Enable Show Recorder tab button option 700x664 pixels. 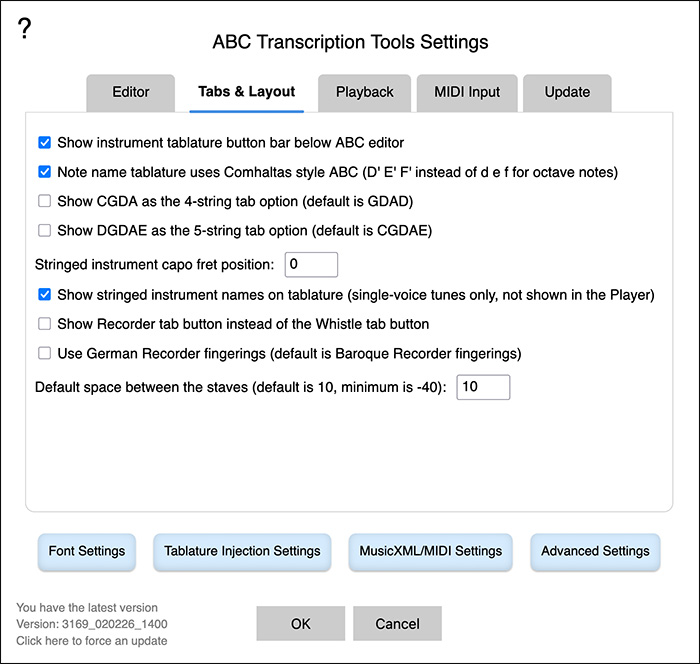(44, 324)
